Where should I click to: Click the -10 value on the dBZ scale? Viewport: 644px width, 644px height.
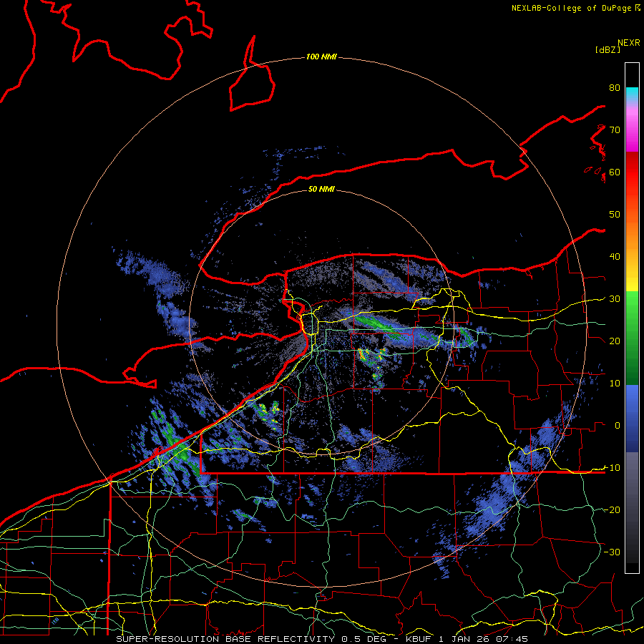[x=612, y=468]
